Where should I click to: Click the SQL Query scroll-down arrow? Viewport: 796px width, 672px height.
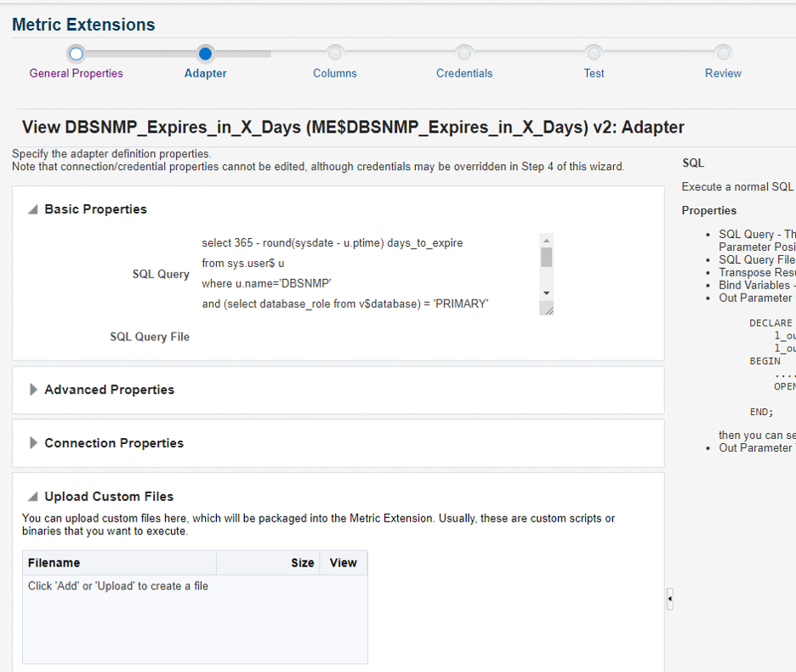click(x=546, y=293)
